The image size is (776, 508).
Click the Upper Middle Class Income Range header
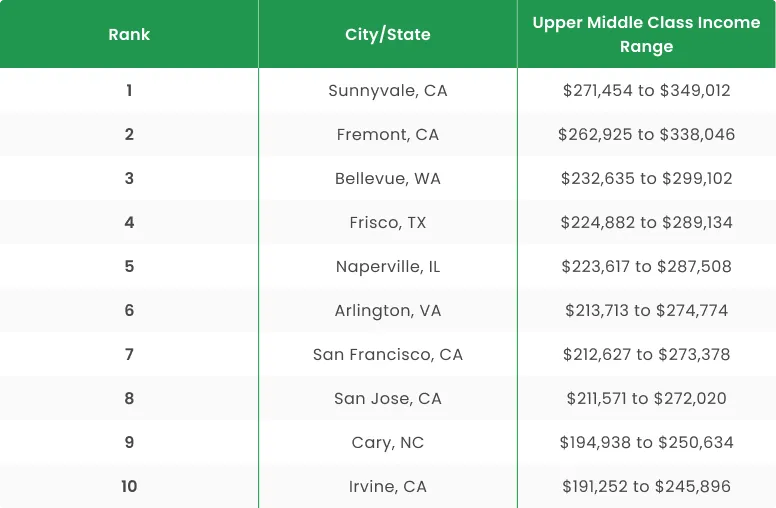pyautogui.click(x=646, y=34)
